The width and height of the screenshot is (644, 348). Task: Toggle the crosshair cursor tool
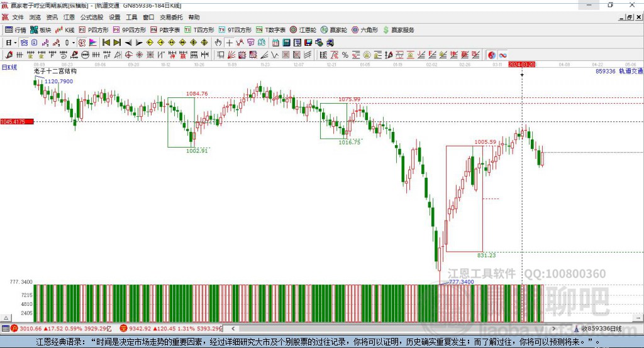click(229, 43)
